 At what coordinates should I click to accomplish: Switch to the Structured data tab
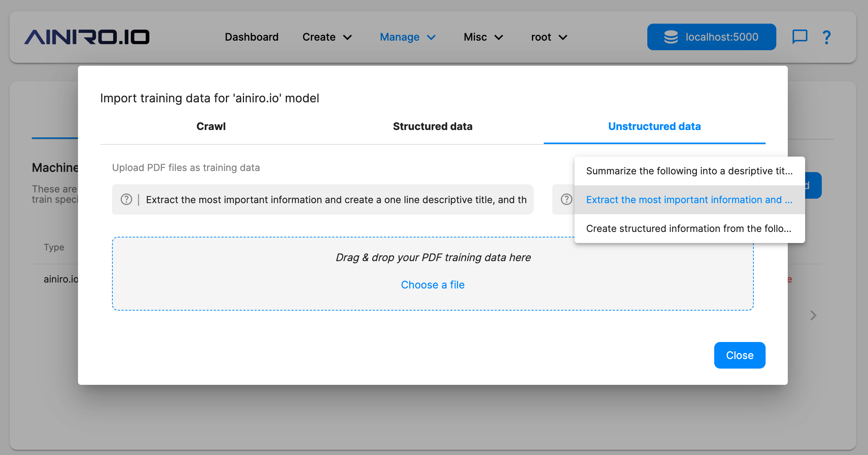point(433,126)
